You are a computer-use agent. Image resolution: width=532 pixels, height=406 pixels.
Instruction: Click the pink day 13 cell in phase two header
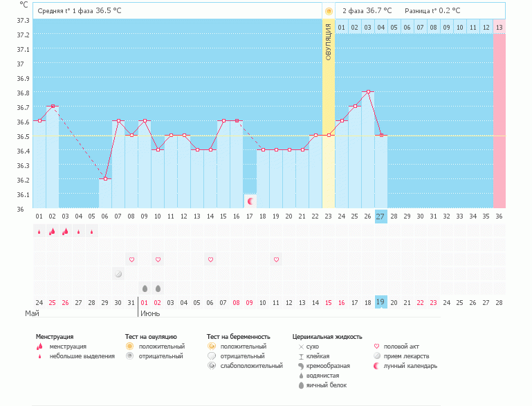499,27
